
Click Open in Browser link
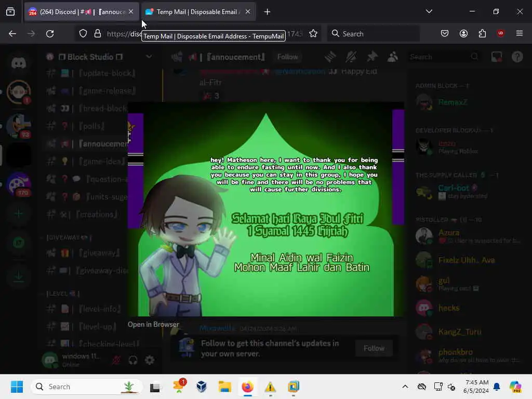click(x=153, y=324)
